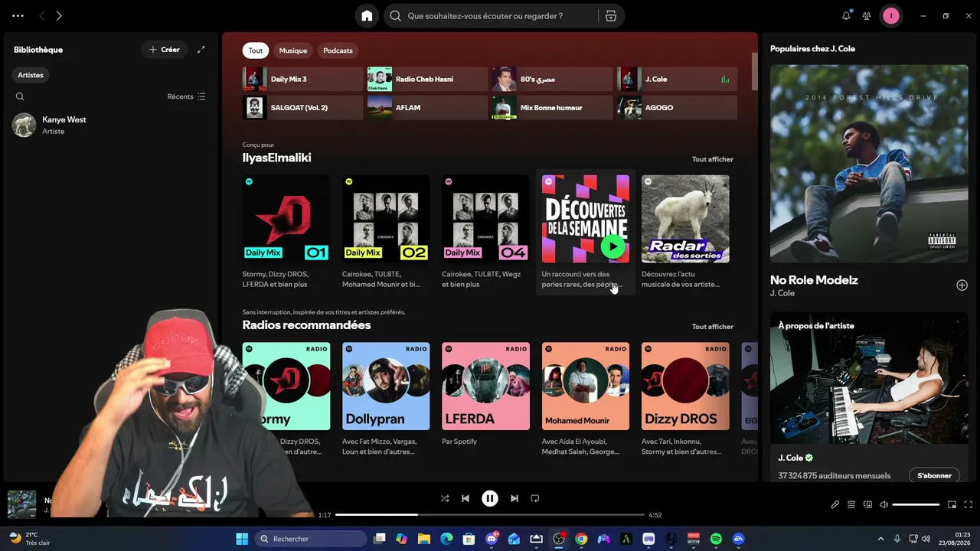Toggle the Artistes library filter

point(31,75)
